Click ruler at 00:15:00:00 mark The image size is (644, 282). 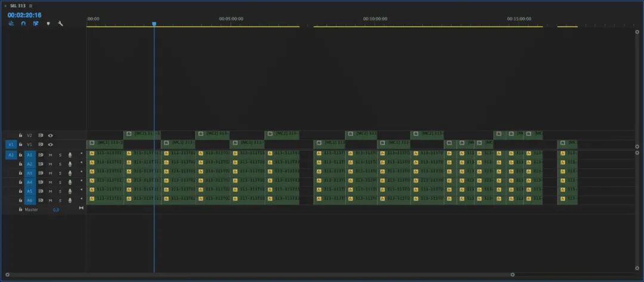[519, 19]
